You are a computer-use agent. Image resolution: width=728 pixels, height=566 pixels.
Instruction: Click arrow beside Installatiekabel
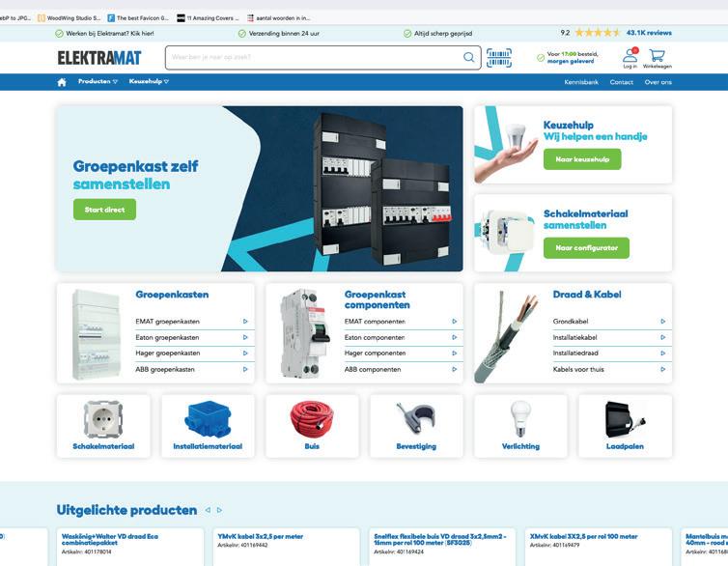(663, 337)
